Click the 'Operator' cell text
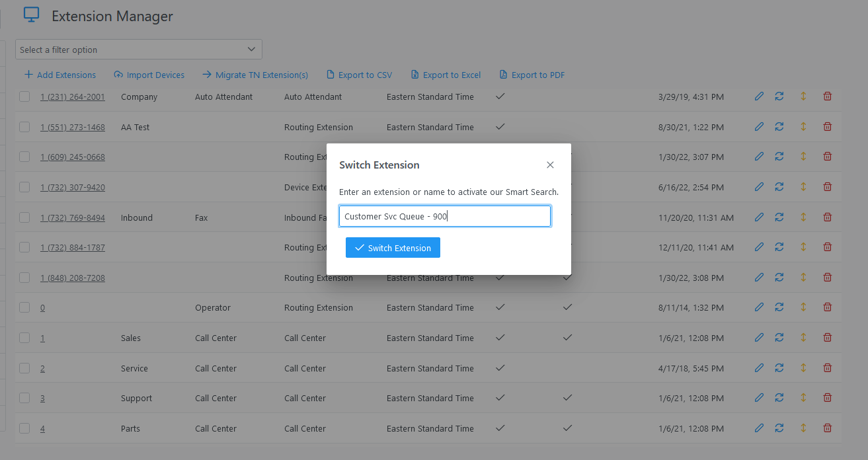868x460 pixels. 213,307
